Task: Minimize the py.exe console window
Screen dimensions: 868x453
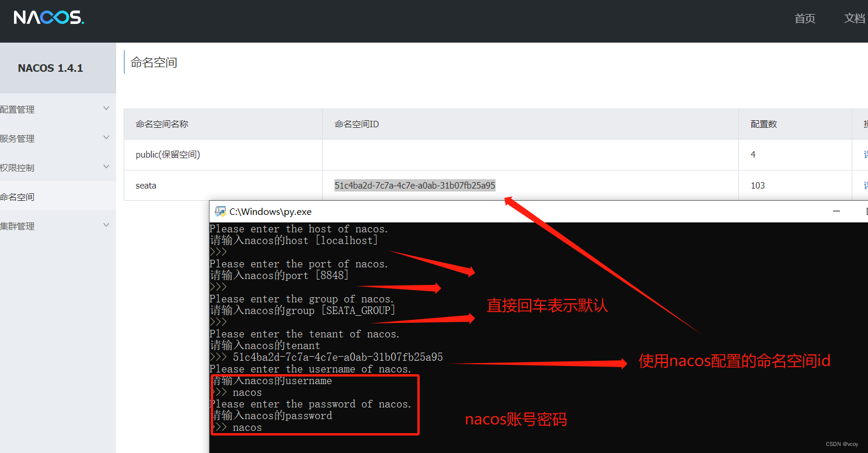Action: tap(836, 211)
